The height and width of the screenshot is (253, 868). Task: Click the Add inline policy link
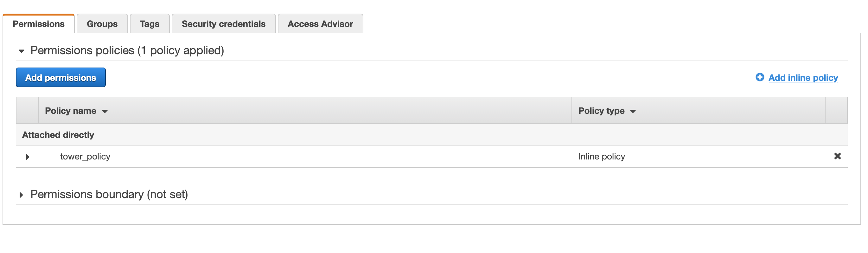click(x=803, y=78)
